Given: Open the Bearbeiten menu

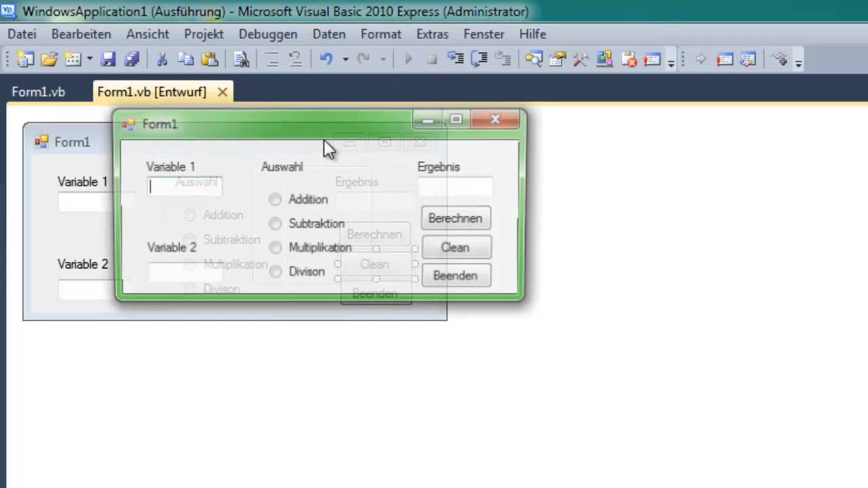Looking at the screenshot, I should pyautogui.click(x=81, y=34).
